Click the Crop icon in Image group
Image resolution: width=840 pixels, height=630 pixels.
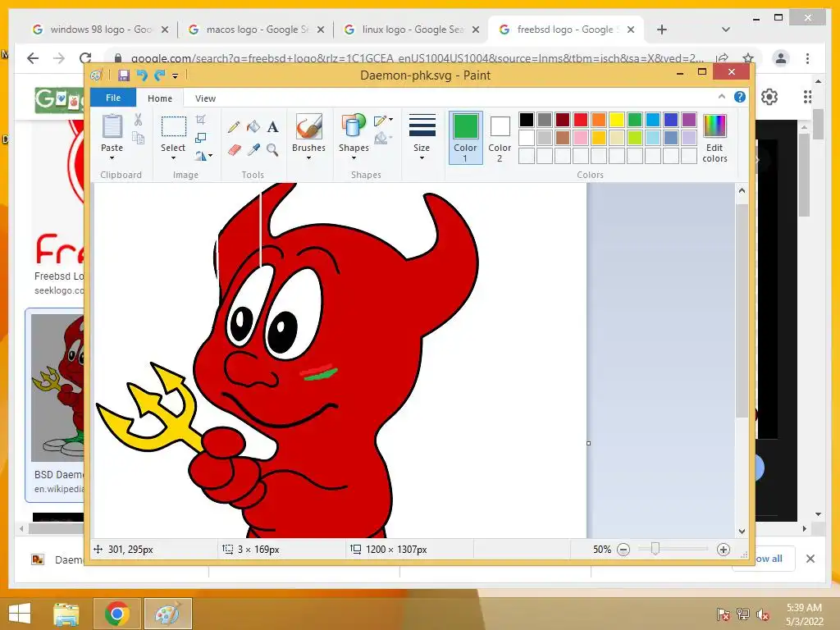[x=201, y=120]
